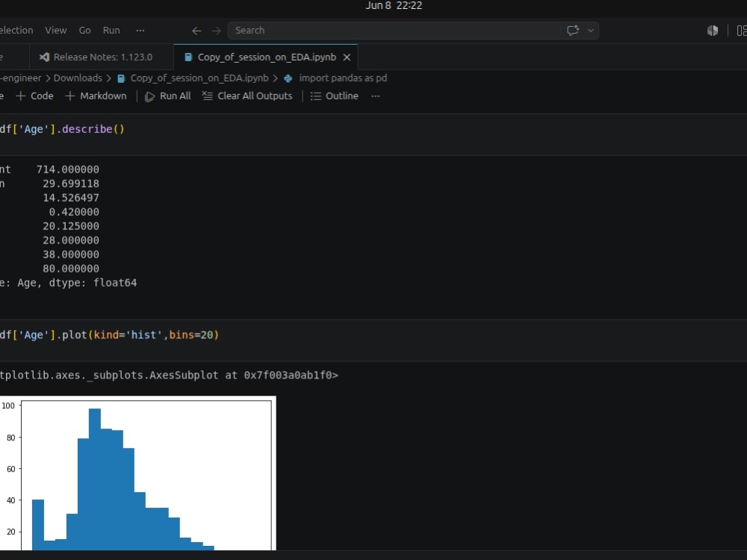This screenshot has height=560, width=747.
Task: Click the 714.000000 count value
Action: (x=68, y=169)
